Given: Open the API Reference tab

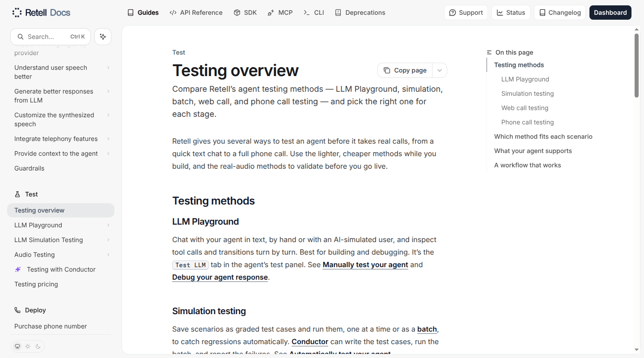Looking at the screenshot, I should click(x=196, y=13).
